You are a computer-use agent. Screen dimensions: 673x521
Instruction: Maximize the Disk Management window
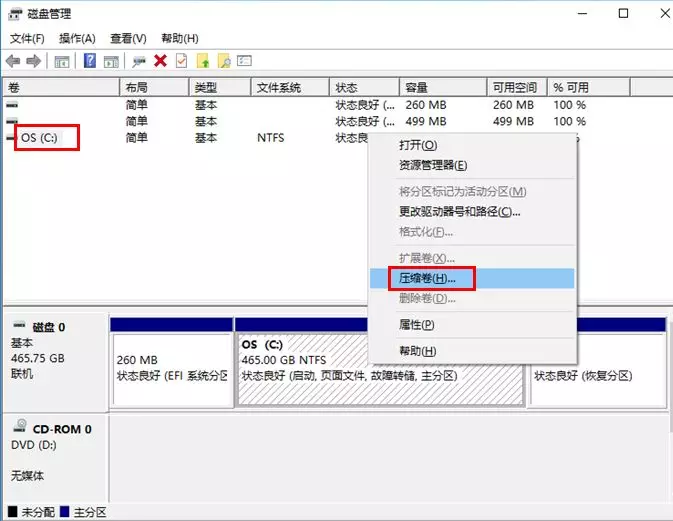coord(623,13)
